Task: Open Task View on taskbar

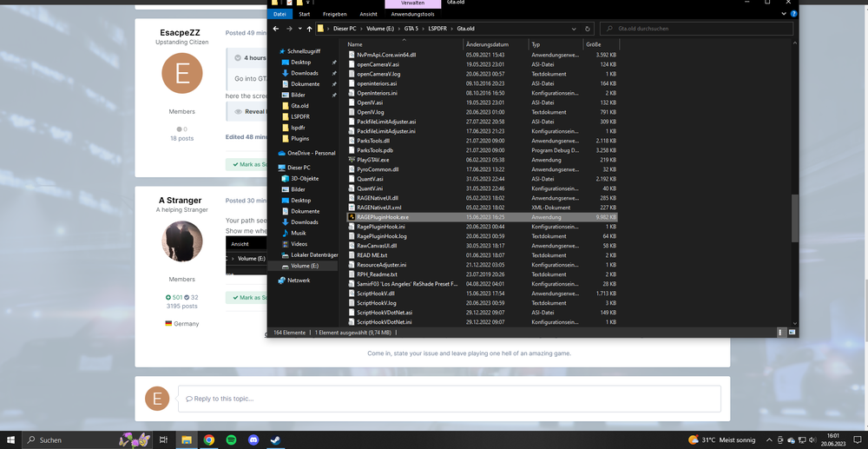Action: (x=163, y=440)
